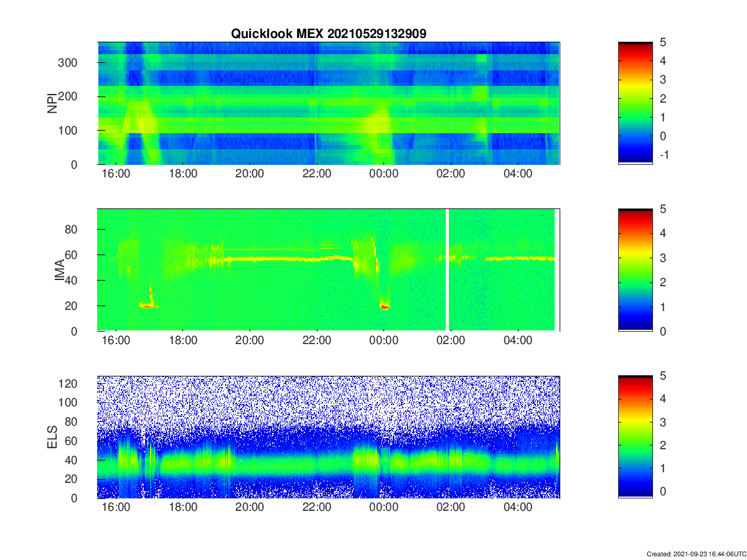Click the NPI panel's 20:00 time tick label

click(x=250, y=174)
